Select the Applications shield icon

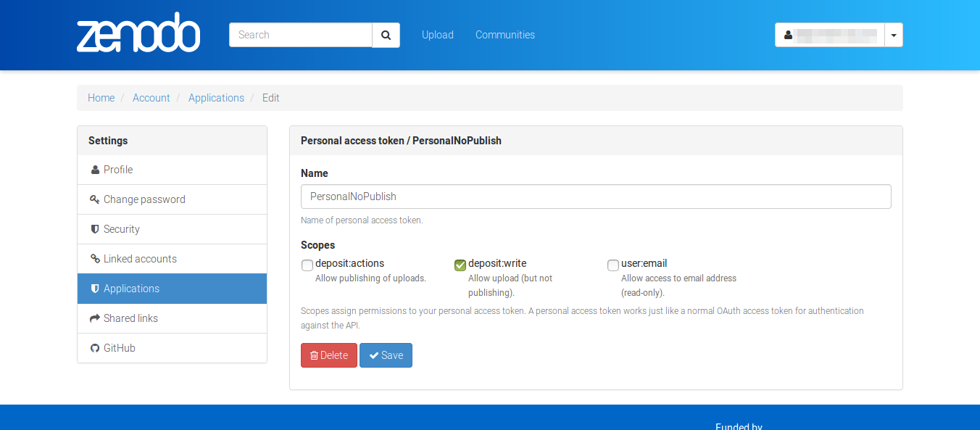(x=94, y=288)
